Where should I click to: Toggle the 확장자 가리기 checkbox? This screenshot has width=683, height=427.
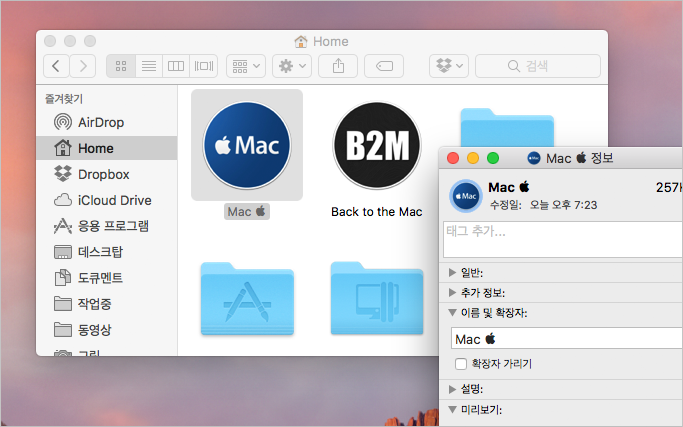pos(461,364)
